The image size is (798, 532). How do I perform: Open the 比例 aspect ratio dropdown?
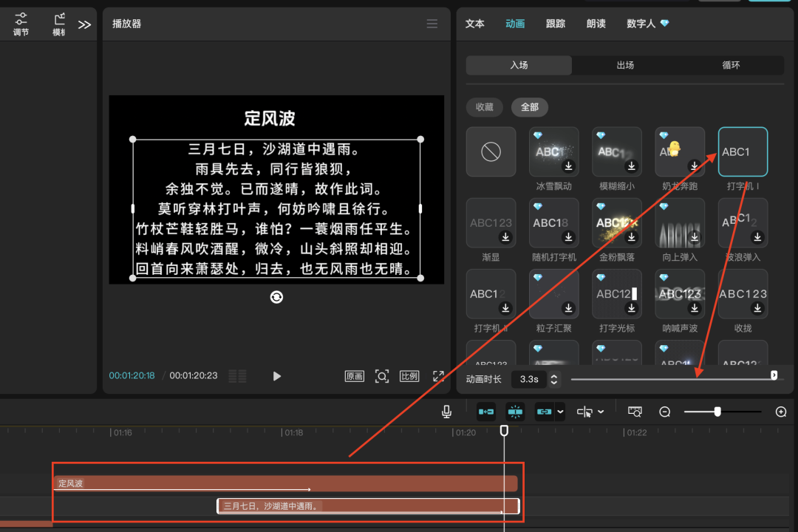tap(409, 375)
